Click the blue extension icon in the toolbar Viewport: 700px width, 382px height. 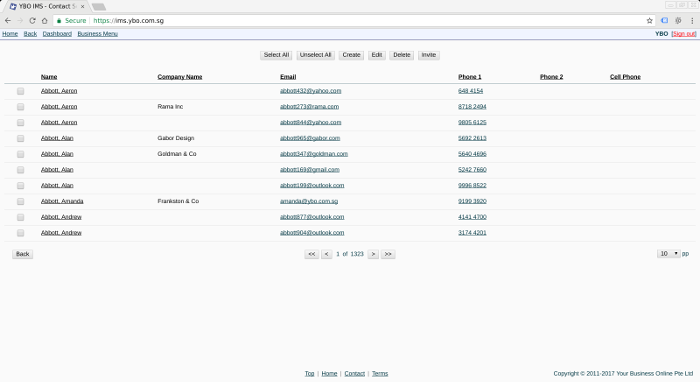664,21
